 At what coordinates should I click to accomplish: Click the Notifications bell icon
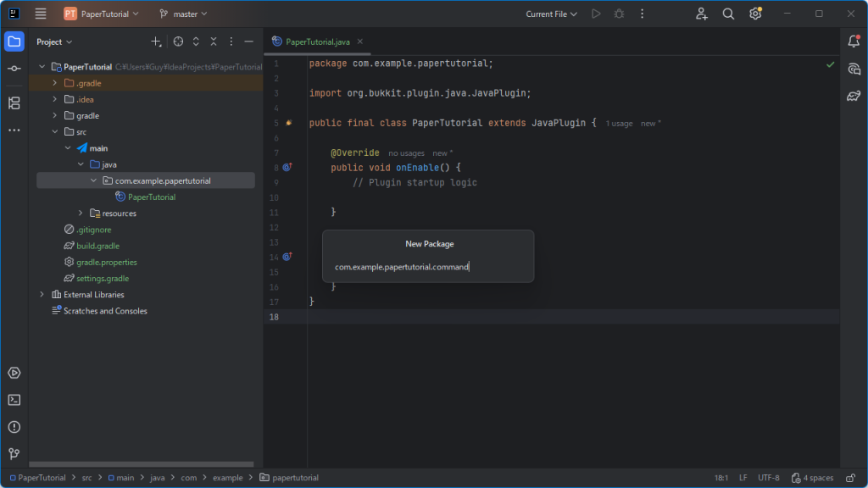pos(854,42)
